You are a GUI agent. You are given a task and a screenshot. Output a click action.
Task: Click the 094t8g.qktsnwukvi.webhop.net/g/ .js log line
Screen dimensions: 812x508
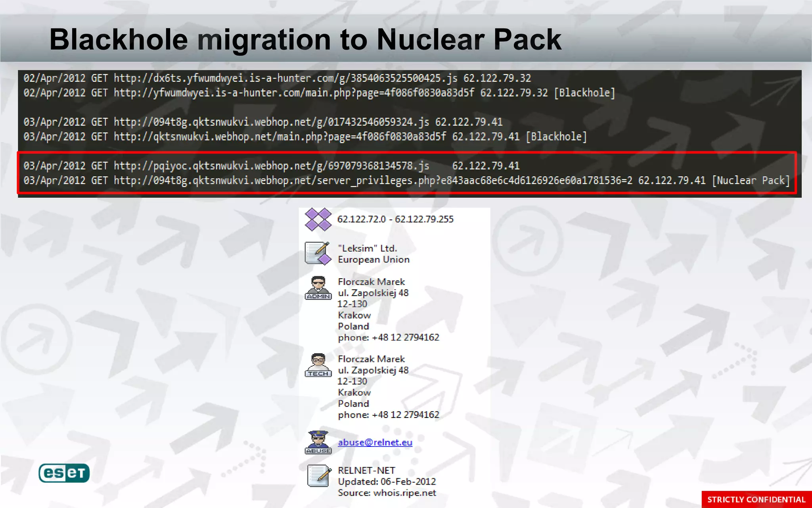click(263, 122)
